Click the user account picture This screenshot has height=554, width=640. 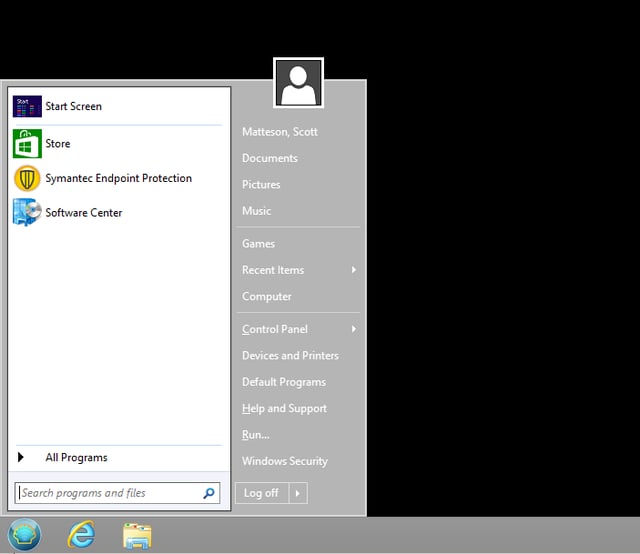(298, 83)
